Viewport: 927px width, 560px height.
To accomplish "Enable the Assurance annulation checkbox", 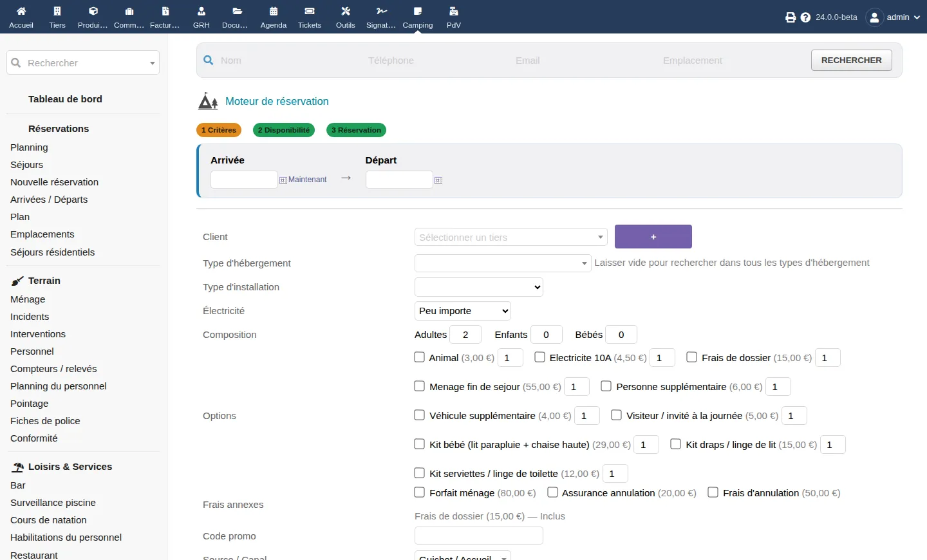I will (x=552, y=492).
